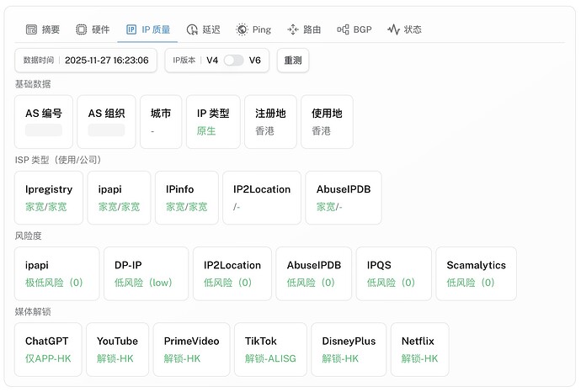Click the data time 2025-11-27 16:23:06
581x392 pixels.
(107, 61)
